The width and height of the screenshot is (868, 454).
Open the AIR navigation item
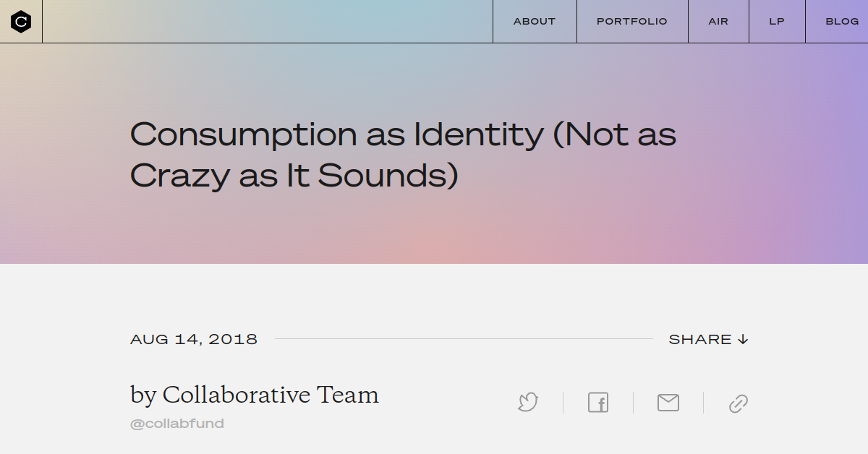click(718, 21)
